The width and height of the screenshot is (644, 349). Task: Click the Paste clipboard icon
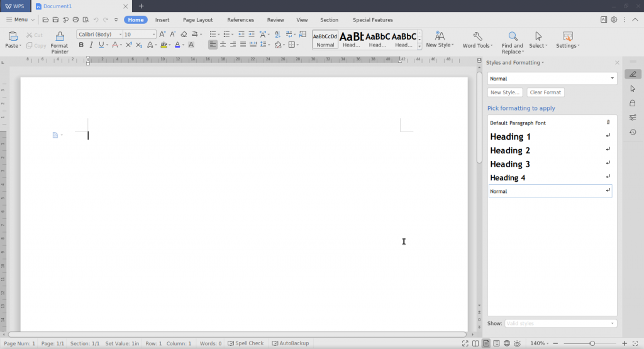click(x=13, y=36)
